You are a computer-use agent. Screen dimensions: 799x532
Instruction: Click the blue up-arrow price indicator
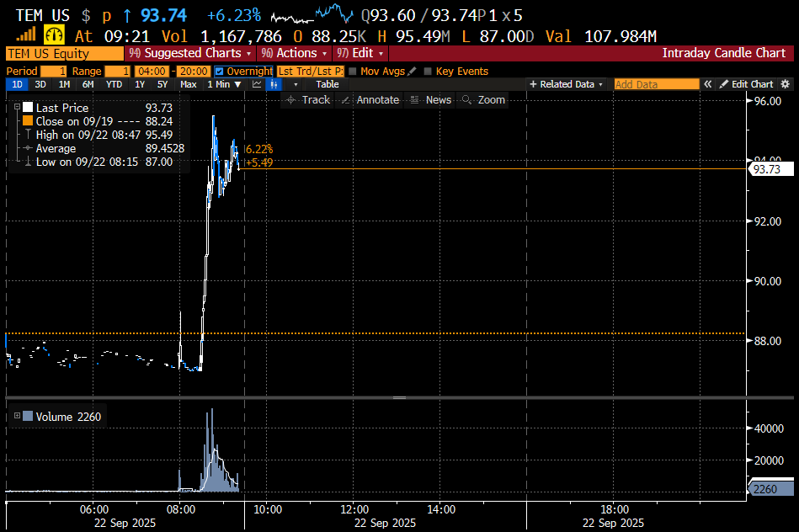[x=127, y=16]
